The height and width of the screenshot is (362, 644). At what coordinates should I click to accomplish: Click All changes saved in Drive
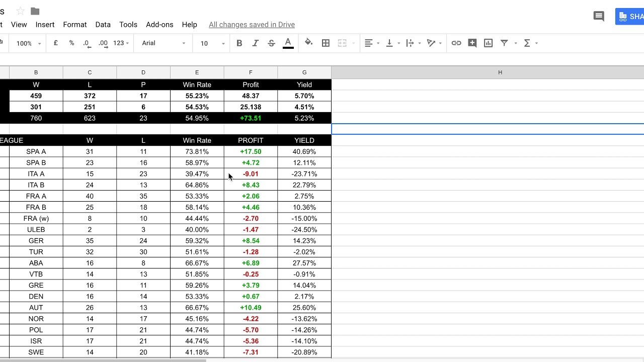click(x=252, y=25)
